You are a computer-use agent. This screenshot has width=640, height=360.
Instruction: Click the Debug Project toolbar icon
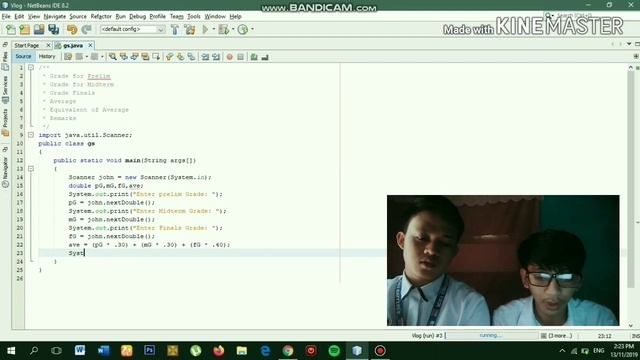[224, 29]
